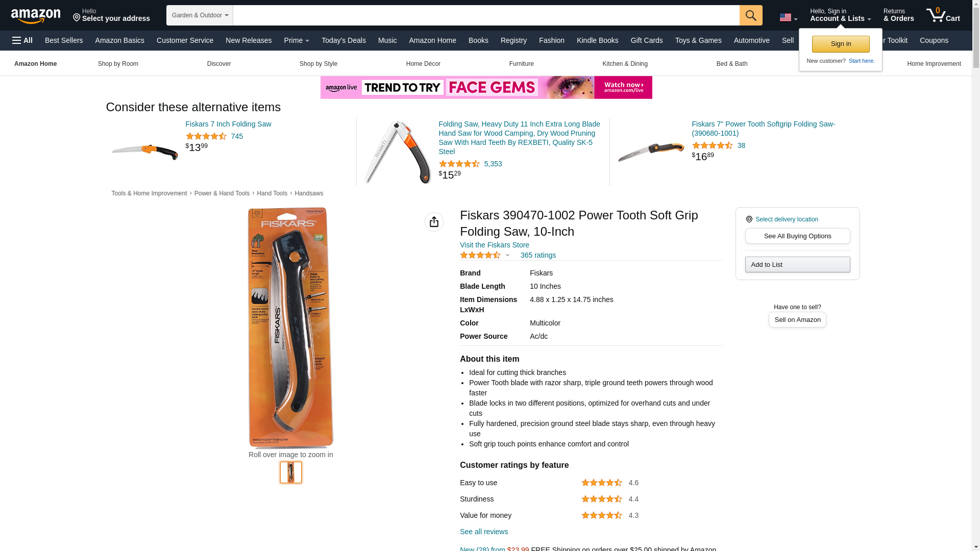The width and height of the screenshot is (980, 551).
Task: Expand the Prime menu dropdown
Action: tap(297, 40)
